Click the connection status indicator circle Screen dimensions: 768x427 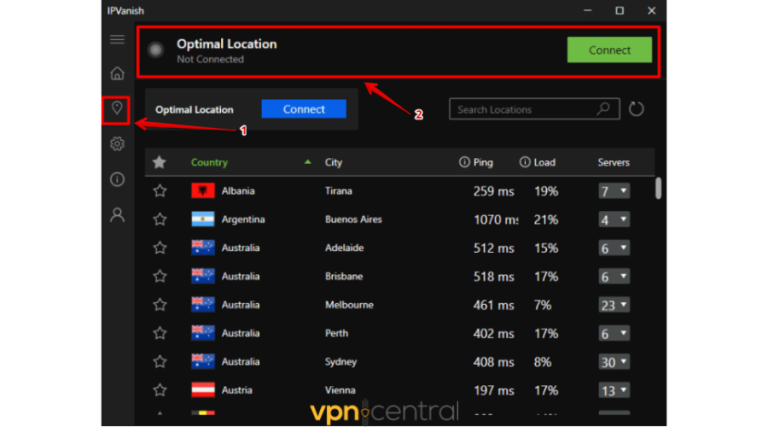pos(156,49)
